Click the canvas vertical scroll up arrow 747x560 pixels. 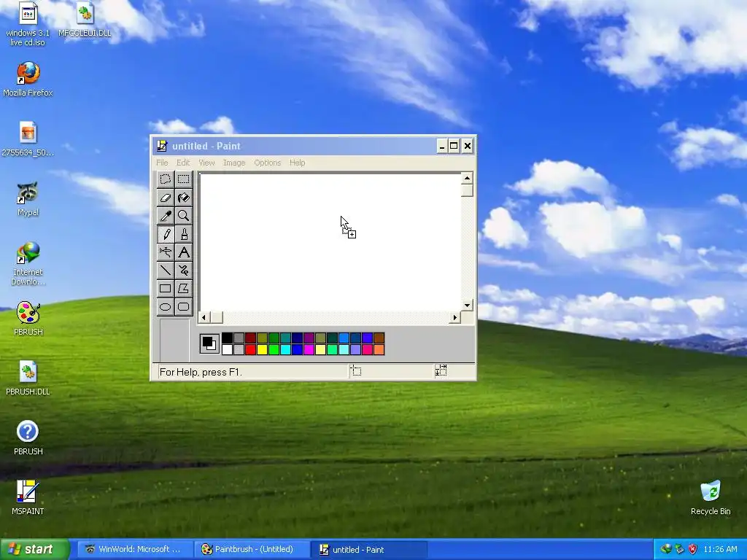point(467,178)
